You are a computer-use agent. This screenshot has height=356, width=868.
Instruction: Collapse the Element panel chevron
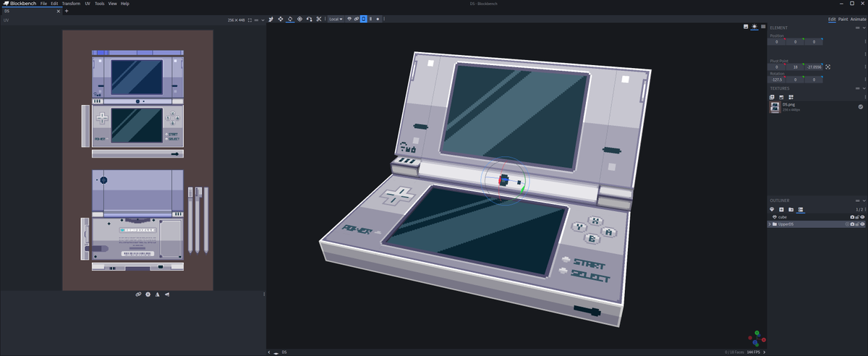(x=864, y=27)
